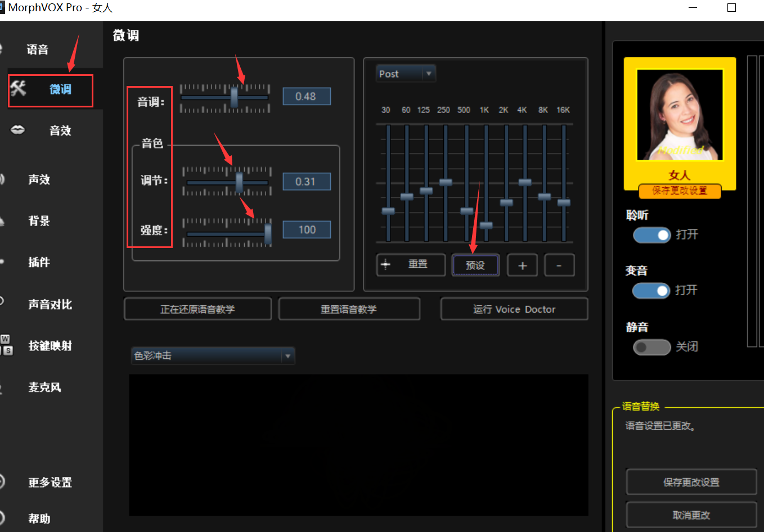Open the 背景 sidebar section
The height and width of the screenshot is (532, 764).
click(39, 220)
